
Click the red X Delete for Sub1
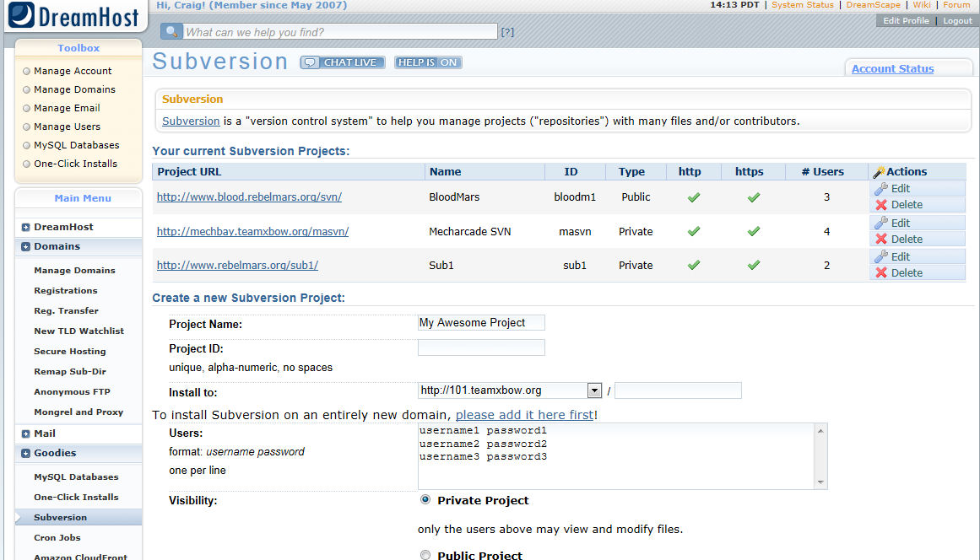tap(881, 272)
